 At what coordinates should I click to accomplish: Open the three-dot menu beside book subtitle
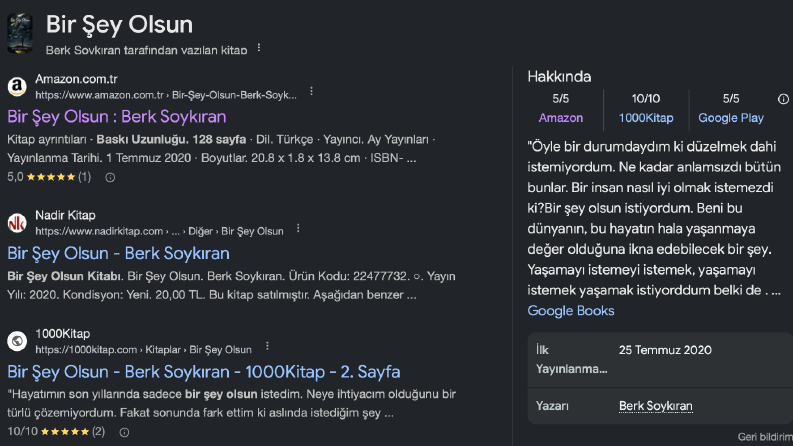tap(259, 48)
